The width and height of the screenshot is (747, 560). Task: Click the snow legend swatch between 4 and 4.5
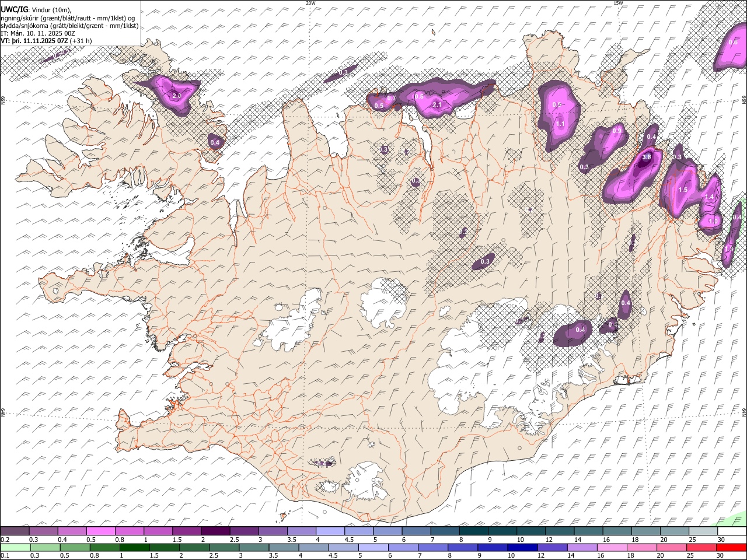click(330, 531)
